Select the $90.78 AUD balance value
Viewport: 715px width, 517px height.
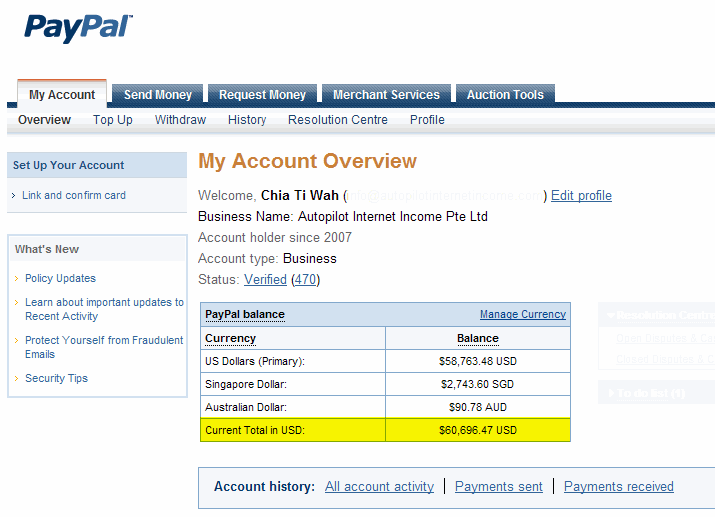pos(478,407)
